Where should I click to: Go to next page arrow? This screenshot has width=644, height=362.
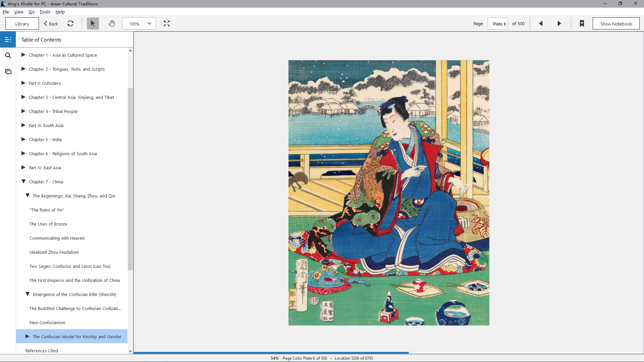click(559, 23)
